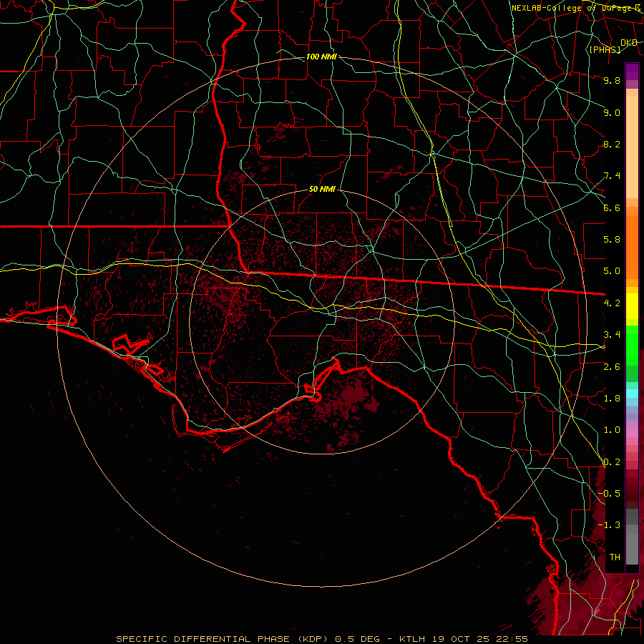Click the yellow band on the color scale
644x644 pixels.
pyautogui.click(x=632, y=306)
